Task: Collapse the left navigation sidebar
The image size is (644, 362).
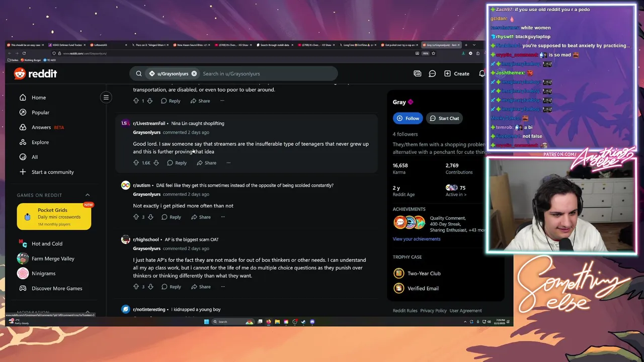Action: (x=106, y=97)
